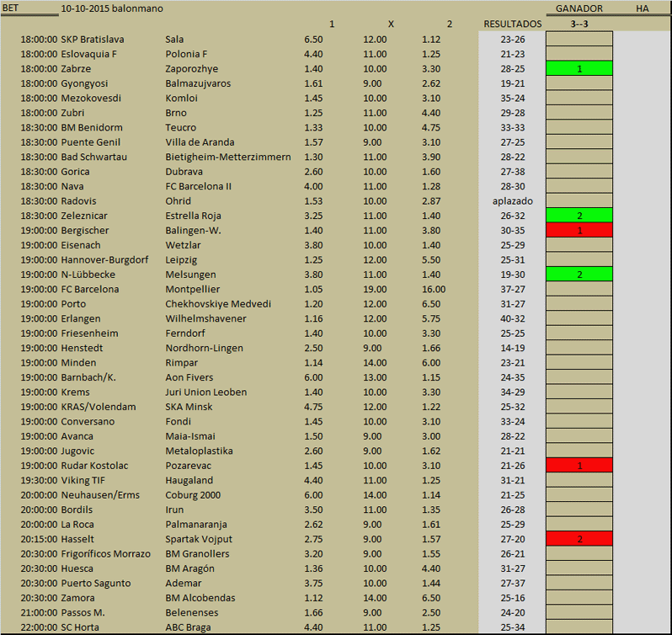This screenshot has height=635, width=672.
Task: Select the Friesenheim team cell
Action: [x=89, y=334]
